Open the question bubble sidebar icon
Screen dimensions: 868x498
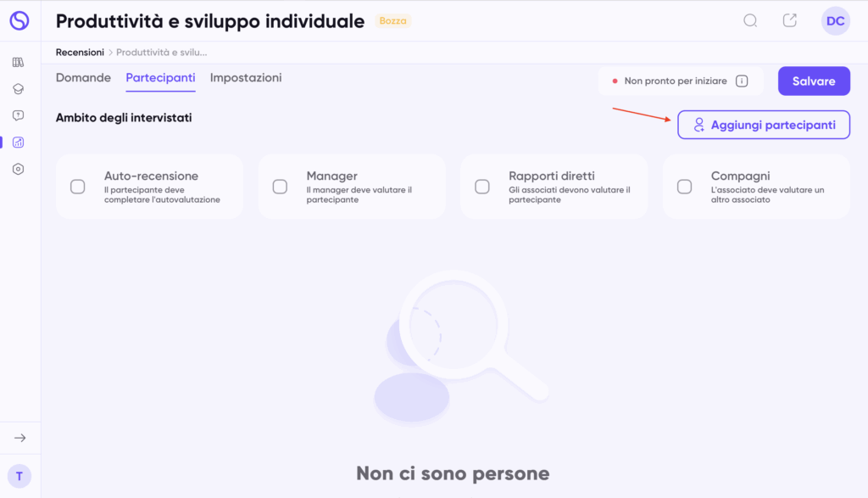[19, 115]
